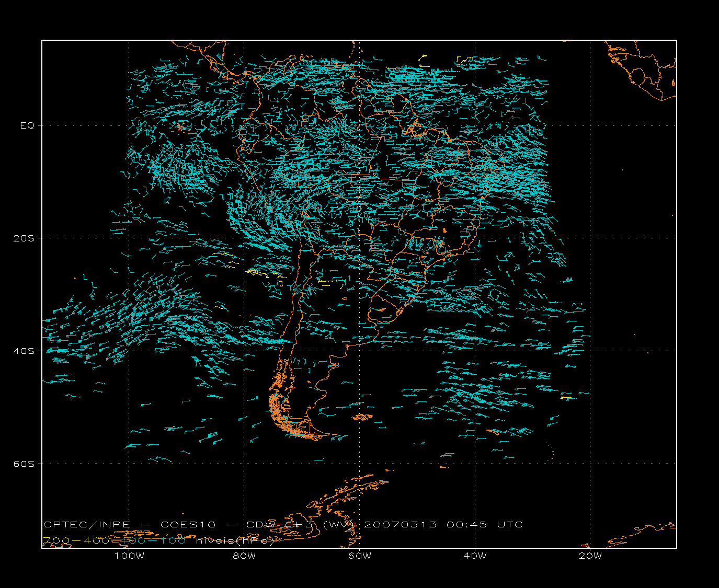Click the 'CDW CH3 (WV)' caption text

pos(301,525)
